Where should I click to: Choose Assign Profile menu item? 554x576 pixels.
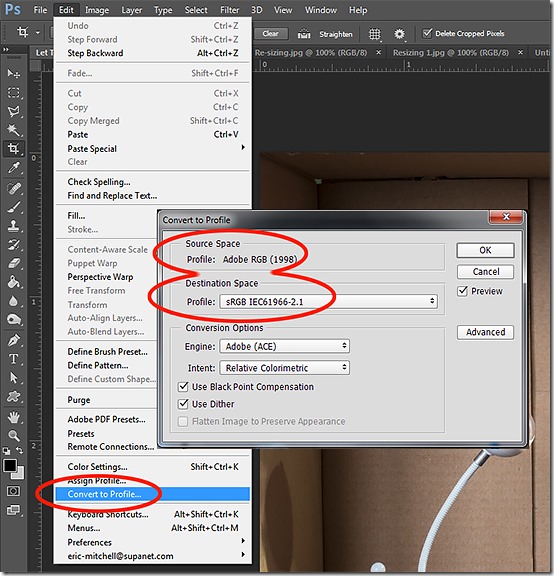click(152, 480)
